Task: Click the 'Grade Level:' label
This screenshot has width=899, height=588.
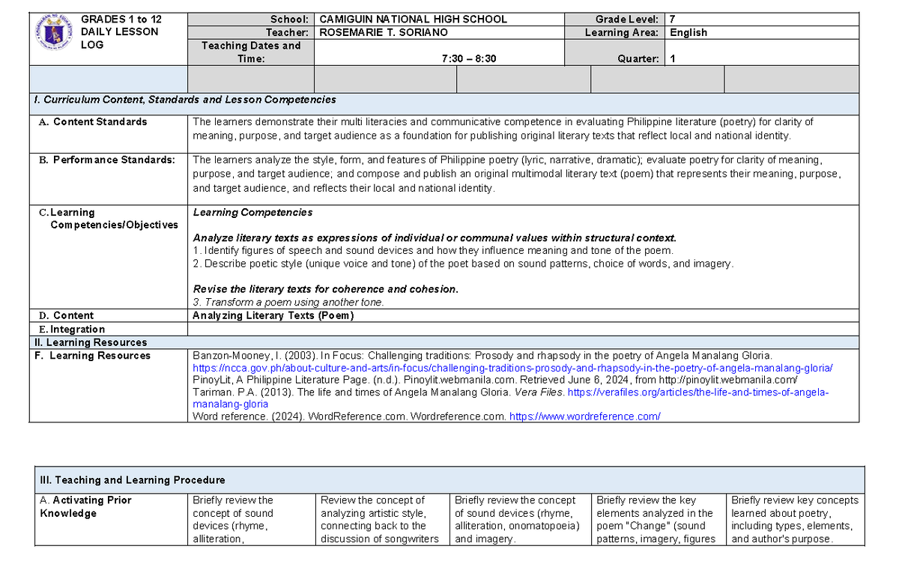Action: coord(627,19)
